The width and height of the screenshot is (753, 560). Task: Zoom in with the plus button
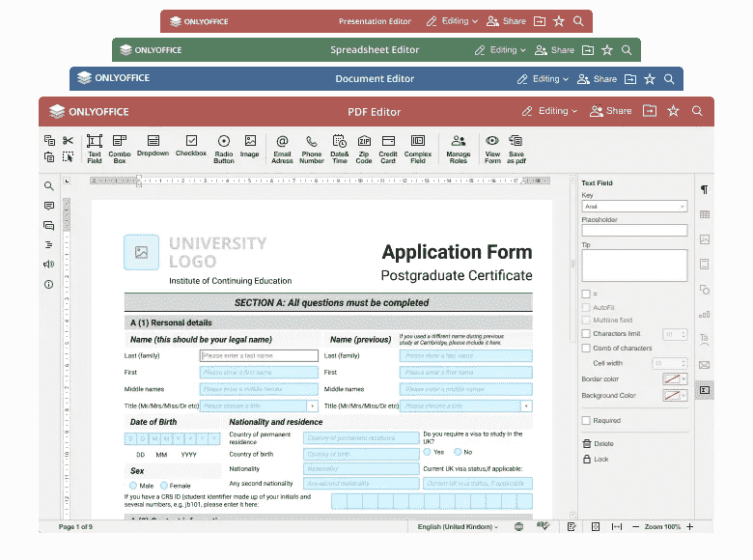[690, 527]
